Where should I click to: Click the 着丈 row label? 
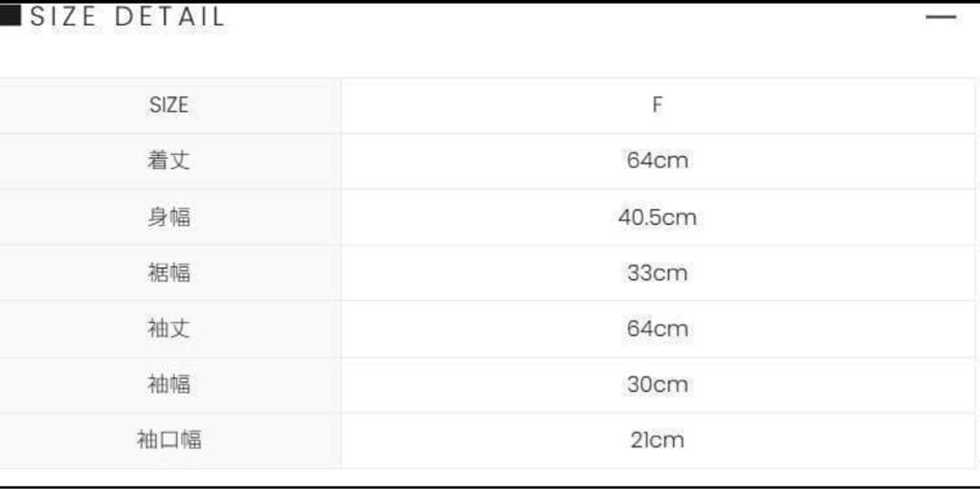point(169,161)
